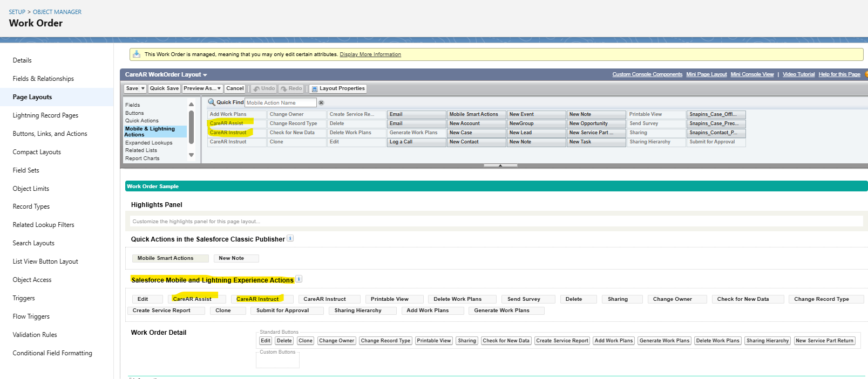This screenshot has height=379, width=868.
Task: Click the Cancel button
Action: click(235, 88)
